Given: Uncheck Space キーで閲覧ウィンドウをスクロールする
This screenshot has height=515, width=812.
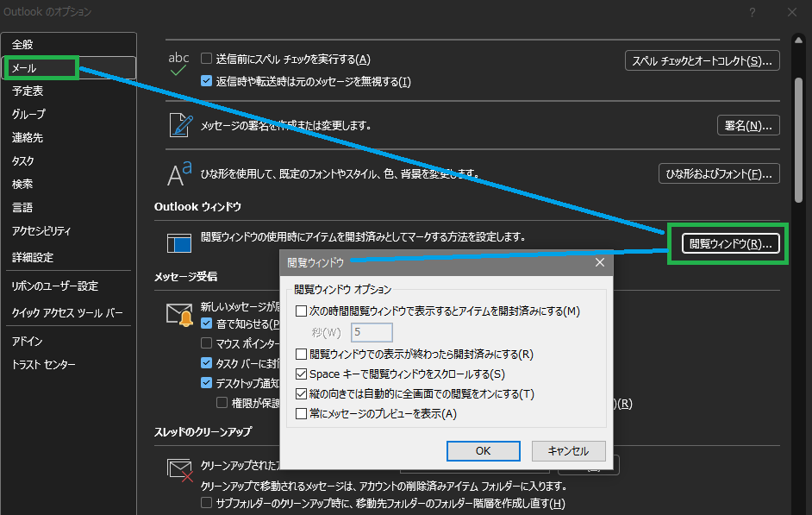Looking at the screenshot, I should 301,374.
